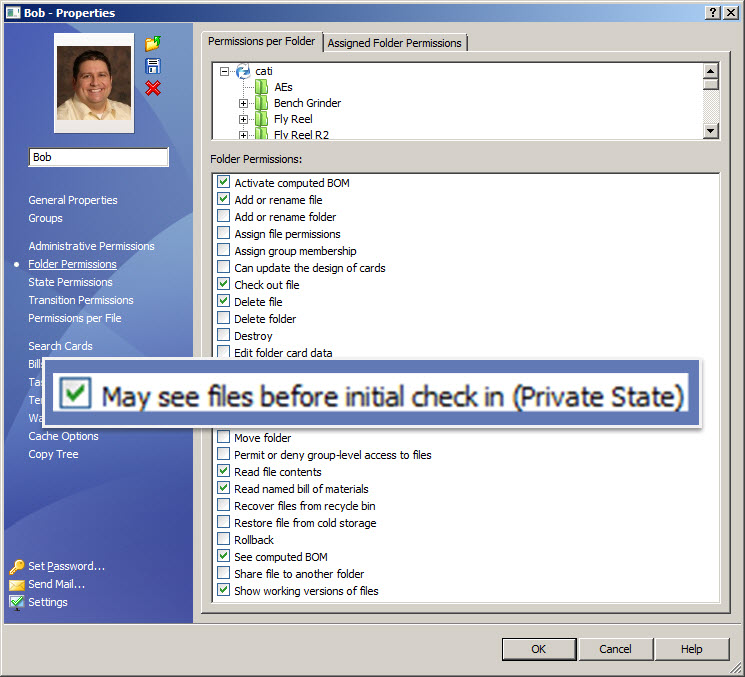Select the green AEs folder icon
Viewport: 745px width, 677px height.
point(262,87)
